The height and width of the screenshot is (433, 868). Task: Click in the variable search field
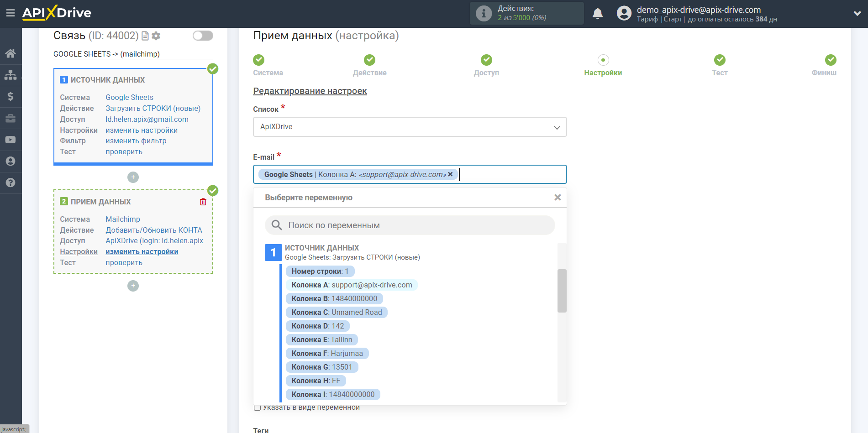click(x=410, y=225)
